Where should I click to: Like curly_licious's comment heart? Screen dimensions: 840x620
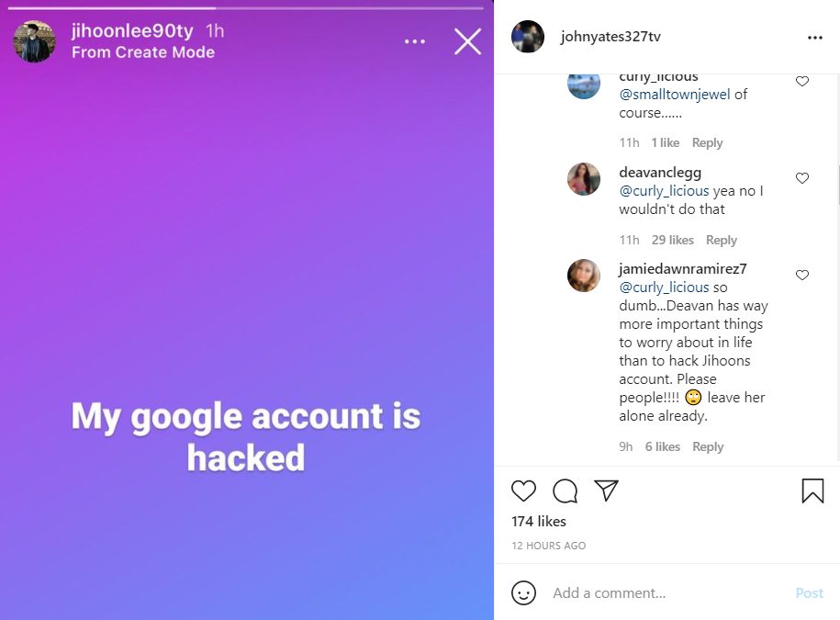click(x=802, y=82)
